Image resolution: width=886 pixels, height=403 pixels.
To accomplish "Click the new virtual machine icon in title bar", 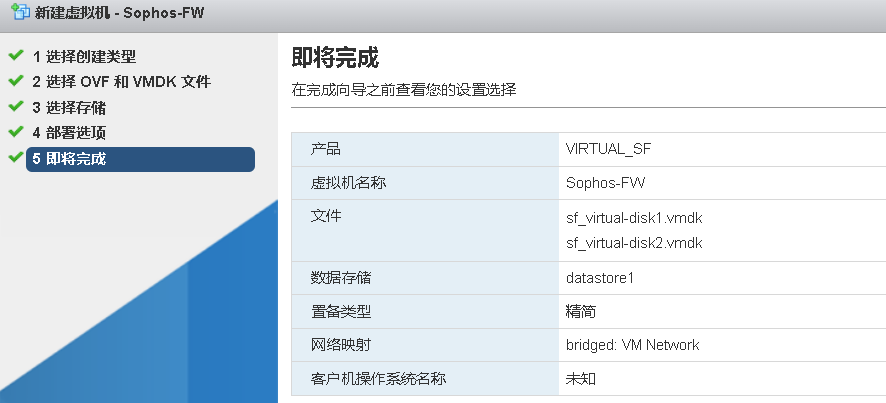I will [20, 12].
